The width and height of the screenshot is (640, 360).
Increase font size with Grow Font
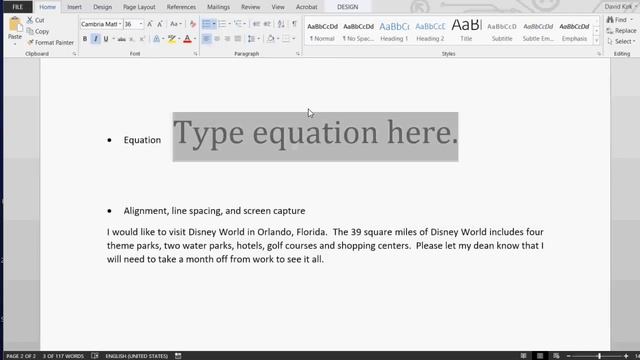[150, 24]
